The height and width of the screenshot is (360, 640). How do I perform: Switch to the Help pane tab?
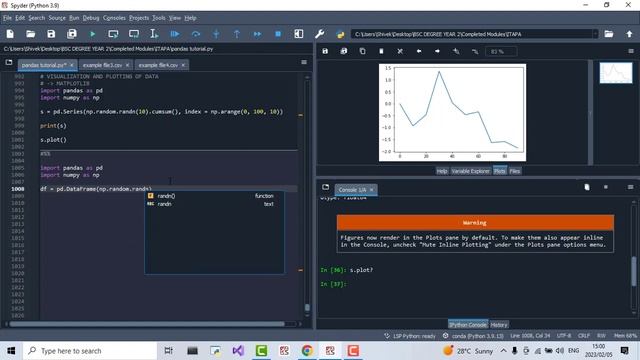pyautogui.click(x=442, y=171)
